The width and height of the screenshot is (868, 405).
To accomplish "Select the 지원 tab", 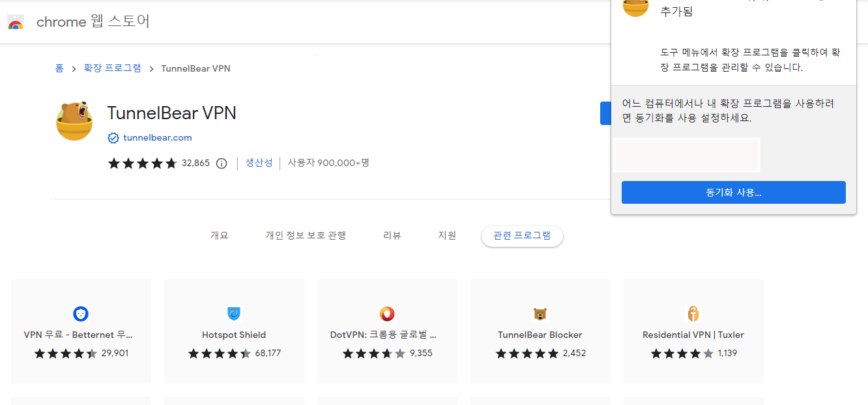I will pos(447,236).
